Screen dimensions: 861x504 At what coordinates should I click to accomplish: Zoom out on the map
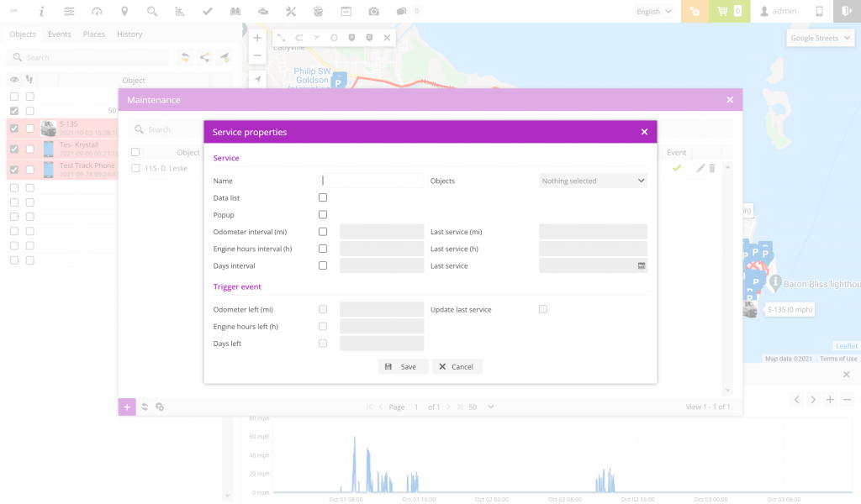pyautogui.click(x=257, y=55)
